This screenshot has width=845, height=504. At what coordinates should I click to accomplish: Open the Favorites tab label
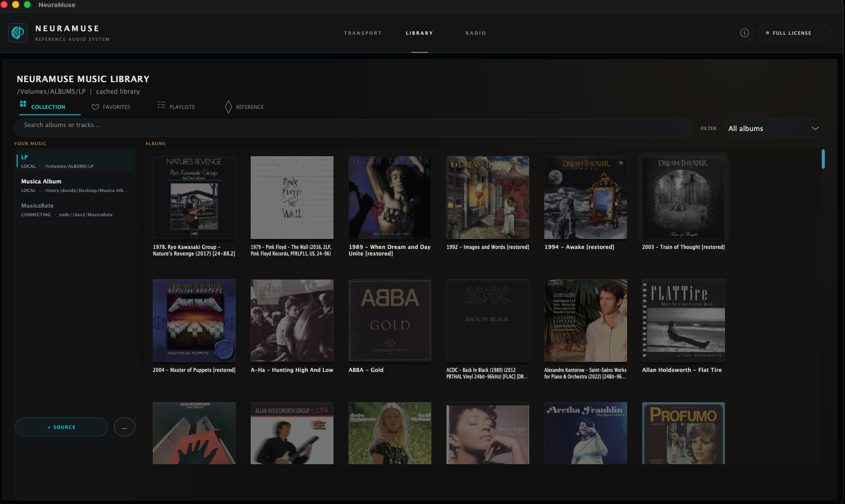coord(117,107)
